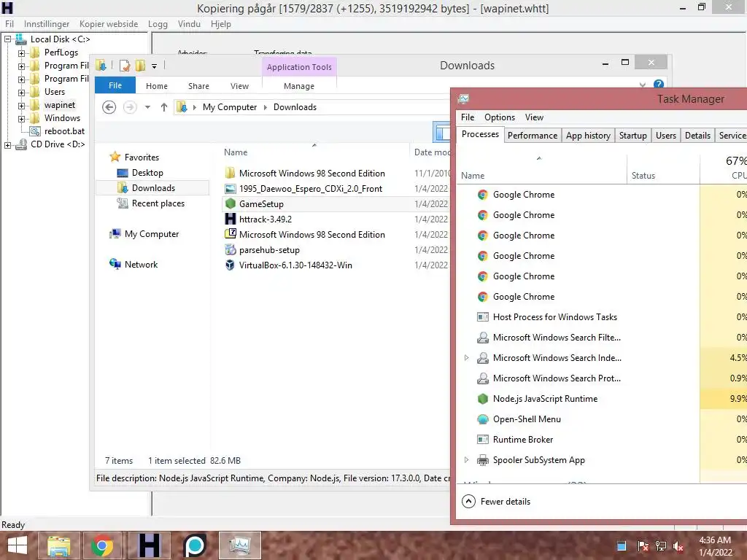Expand the Microsoft Windows Search Indexer process
This screenshot has height=560, width=747.
466,357
